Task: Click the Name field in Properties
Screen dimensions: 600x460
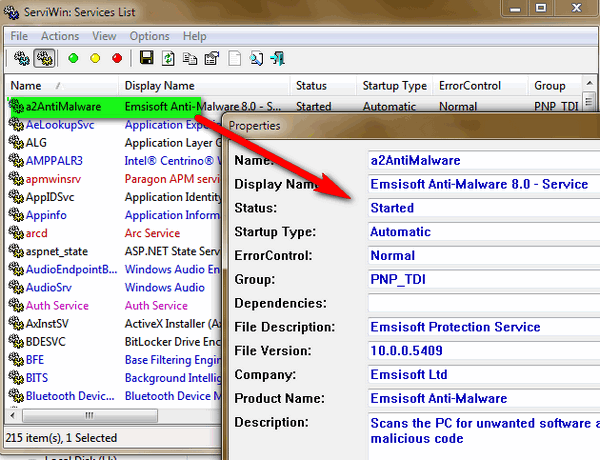Action: (x=484, y=160)
